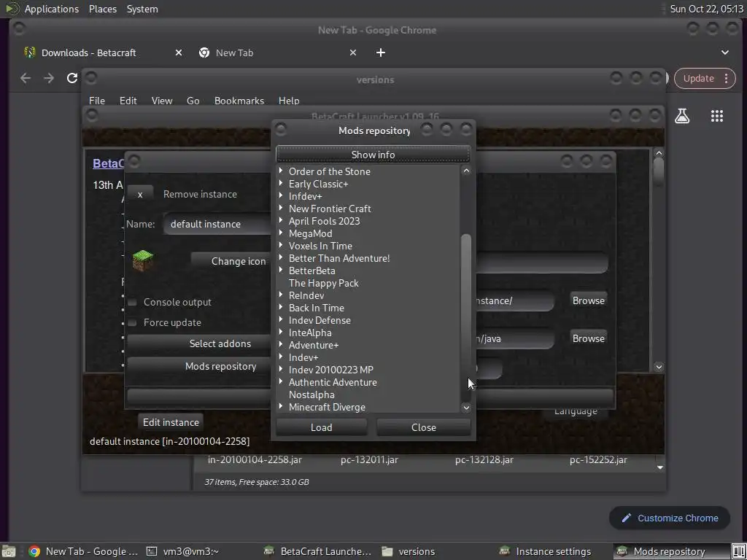Reload the page with the refresh icon
Screen dimensions: 747x560
(72, 78)
